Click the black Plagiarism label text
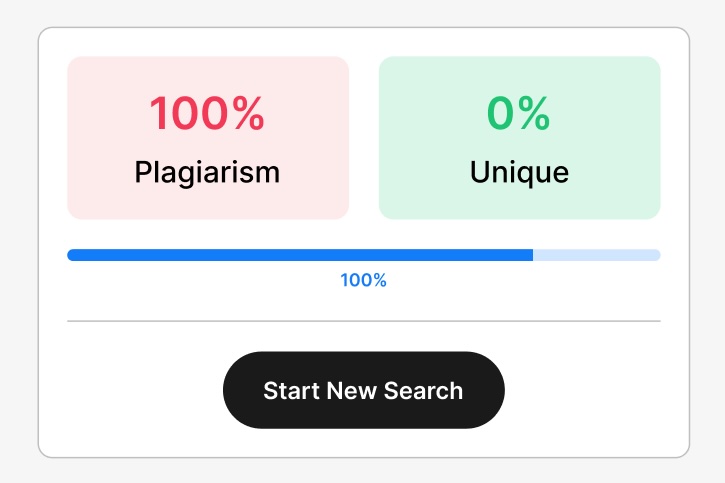725x483 pixels. pos(207,172)
